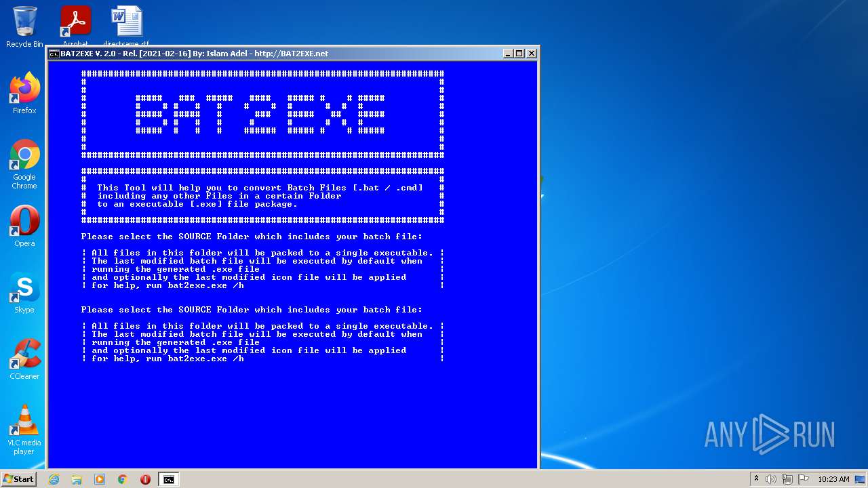The image size is (868, 488).
Task: Click the first 'for help, run bat2exe.exe /h' line
Action: [167, 285]
